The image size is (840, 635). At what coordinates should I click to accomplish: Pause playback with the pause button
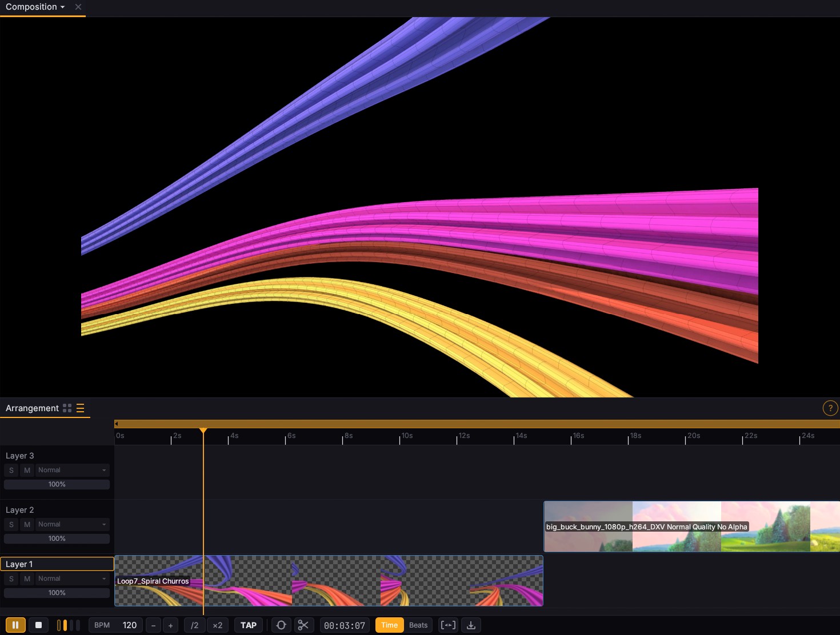pos(15,625)
